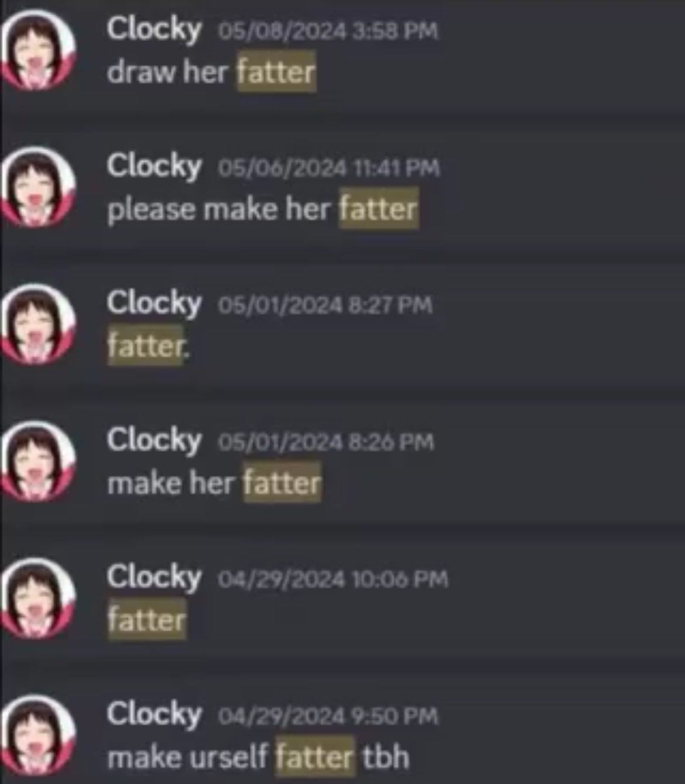Click timestamp 04/29/2024 9:50 PM
685x784 pixels.
(328, 717)
